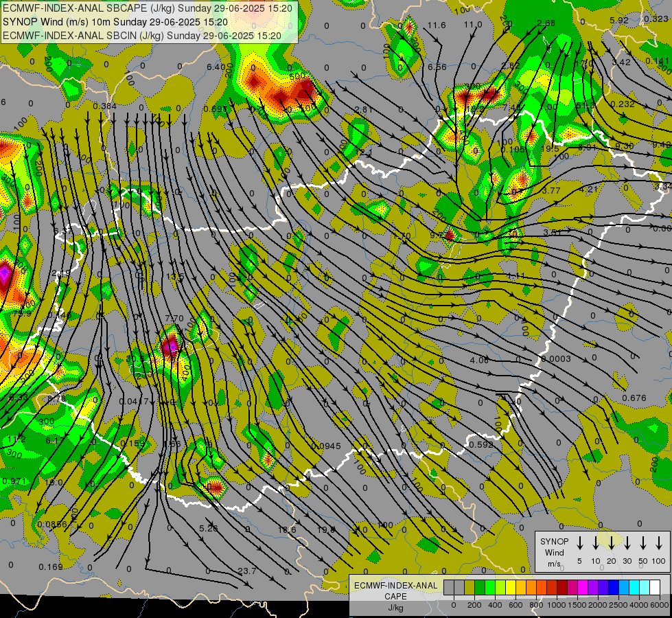Click the map value 0.0945
This screenshot has width=672, height=618.
point(326,446)
